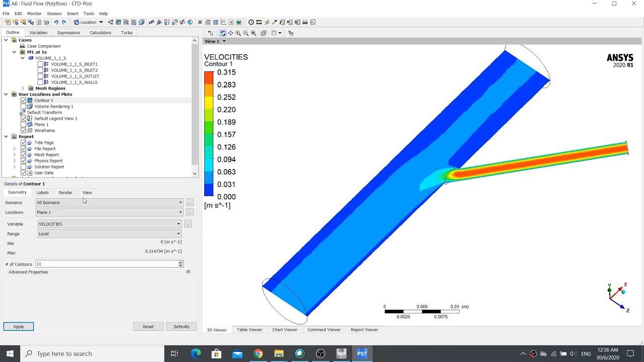Open the Insert menu
This screenshot has height=362, width=644.
click(72, 14)
